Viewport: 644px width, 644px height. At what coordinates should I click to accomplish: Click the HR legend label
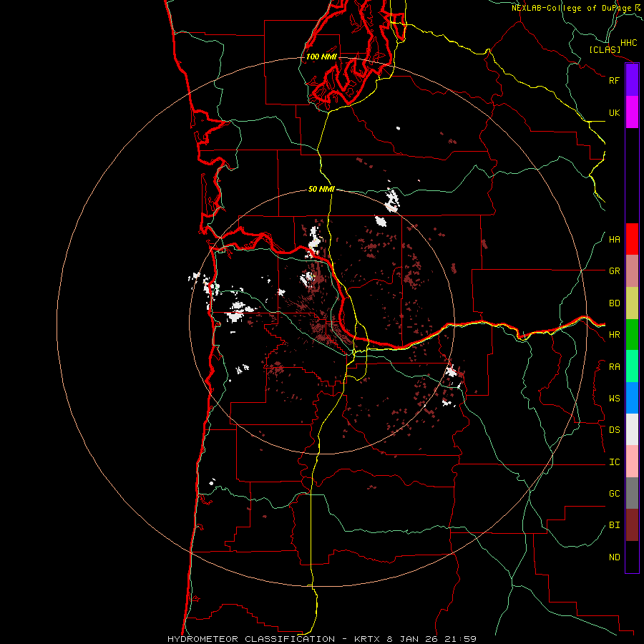click(614, 335)
